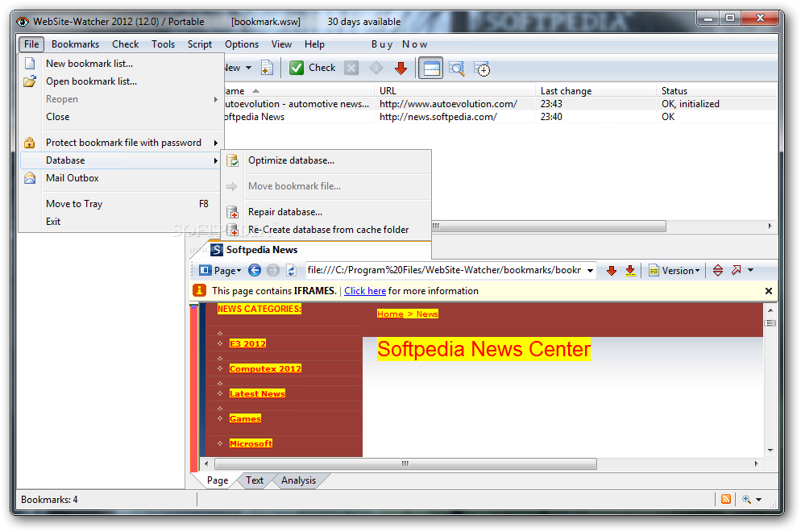The image size is (801, 532).
Task: Click the Buy Now link in menu bar
Action: click(399, 44)
